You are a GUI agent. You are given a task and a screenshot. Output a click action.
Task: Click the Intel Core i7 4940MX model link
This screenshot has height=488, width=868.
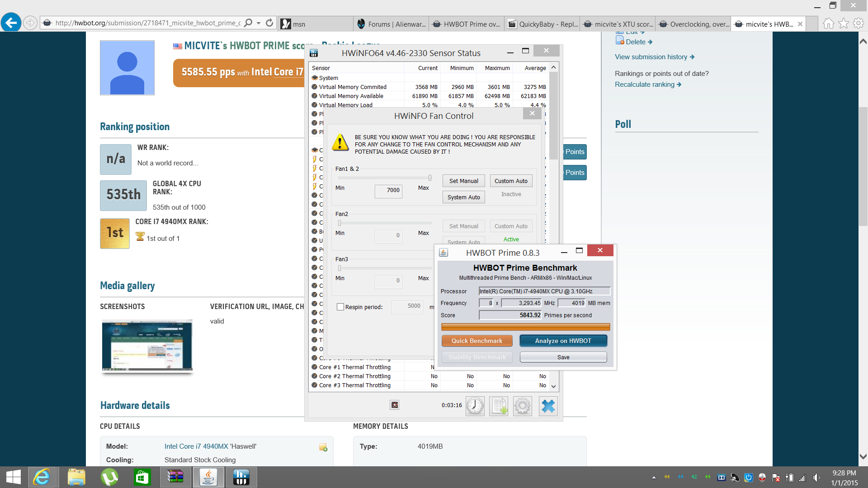click(196, 446)
